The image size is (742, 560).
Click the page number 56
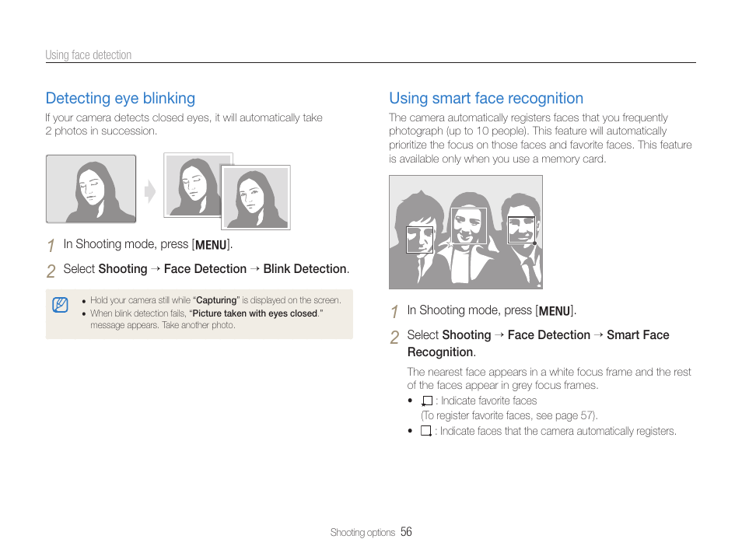click(x=406, y=532)
